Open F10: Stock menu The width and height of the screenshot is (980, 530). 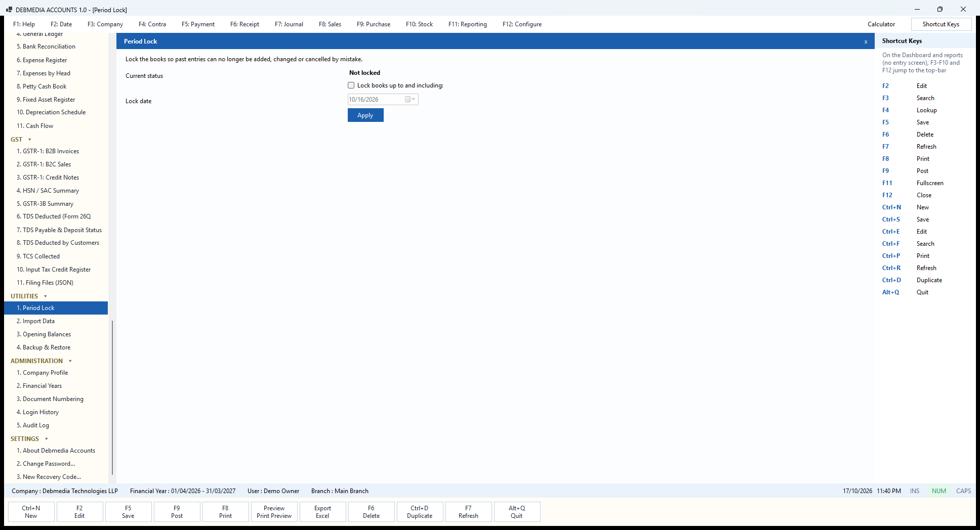419,24
